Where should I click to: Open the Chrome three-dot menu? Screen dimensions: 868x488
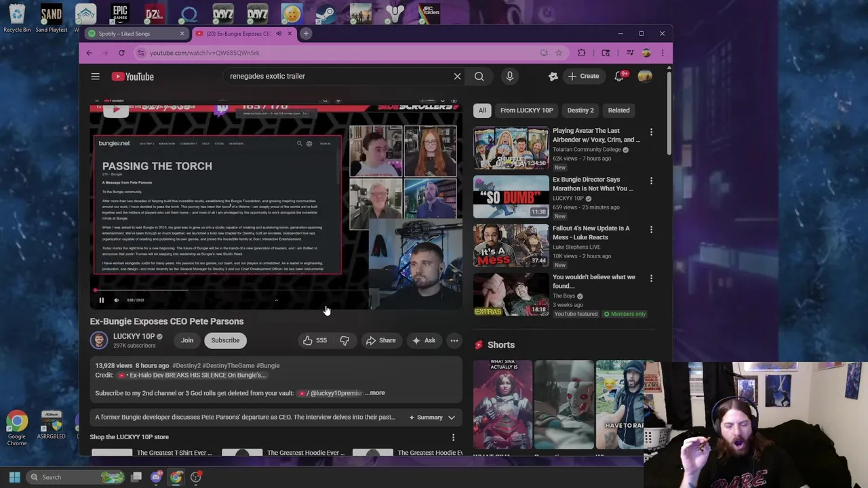click(x=663, y=53)
